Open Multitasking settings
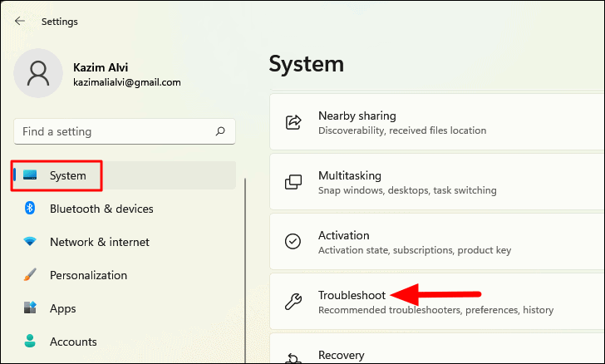Viewport: 605px width, 364px height. click(437, 182)
